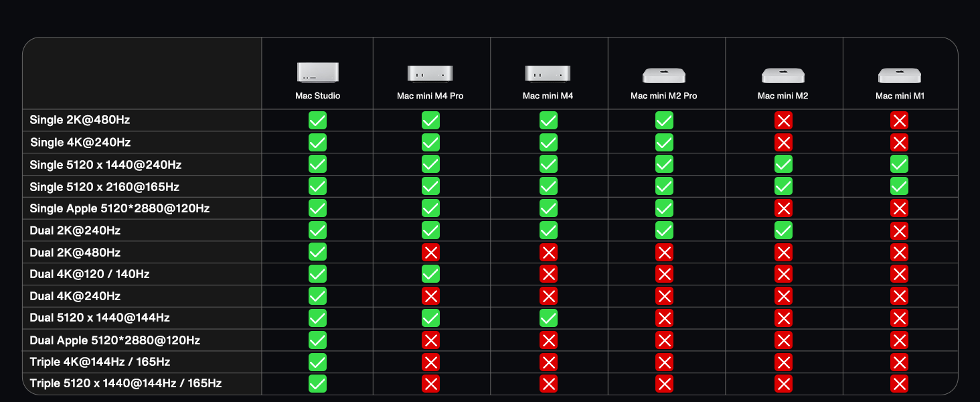
Task: Select the Mac mini M2 label
Action: pyautogui.click(x=783, y=96)
